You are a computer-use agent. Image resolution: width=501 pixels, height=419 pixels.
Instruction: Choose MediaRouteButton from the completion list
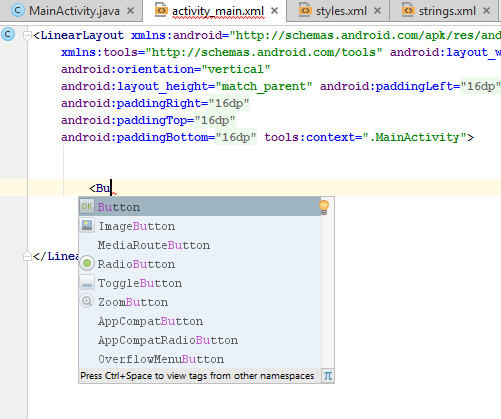coord(200,245)
